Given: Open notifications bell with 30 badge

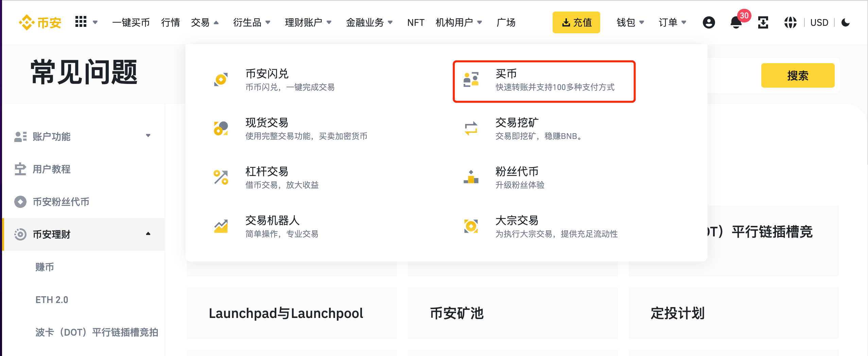Looking at the screenshot, I should pyautogui.click(x=736, y=22).
